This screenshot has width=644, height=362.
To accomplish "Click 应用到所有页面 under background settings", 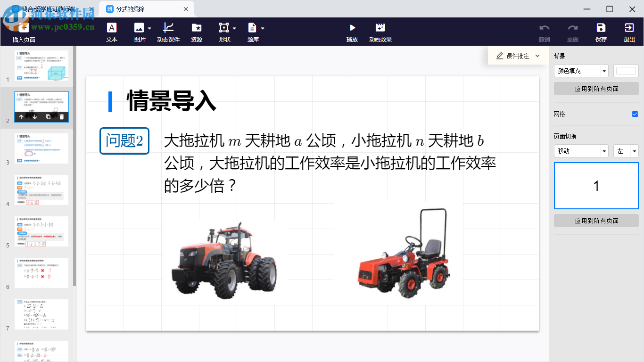I will 596,88.
